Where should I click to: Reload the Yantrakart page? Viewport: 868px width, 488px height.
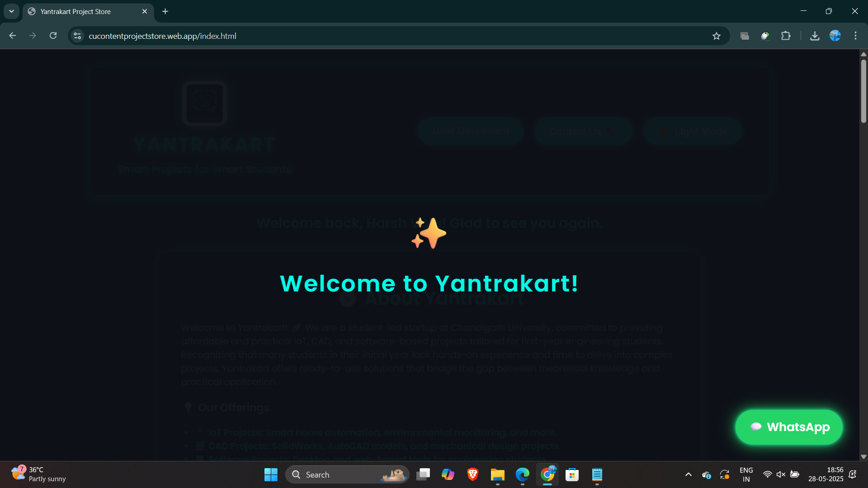click(53, 36)
